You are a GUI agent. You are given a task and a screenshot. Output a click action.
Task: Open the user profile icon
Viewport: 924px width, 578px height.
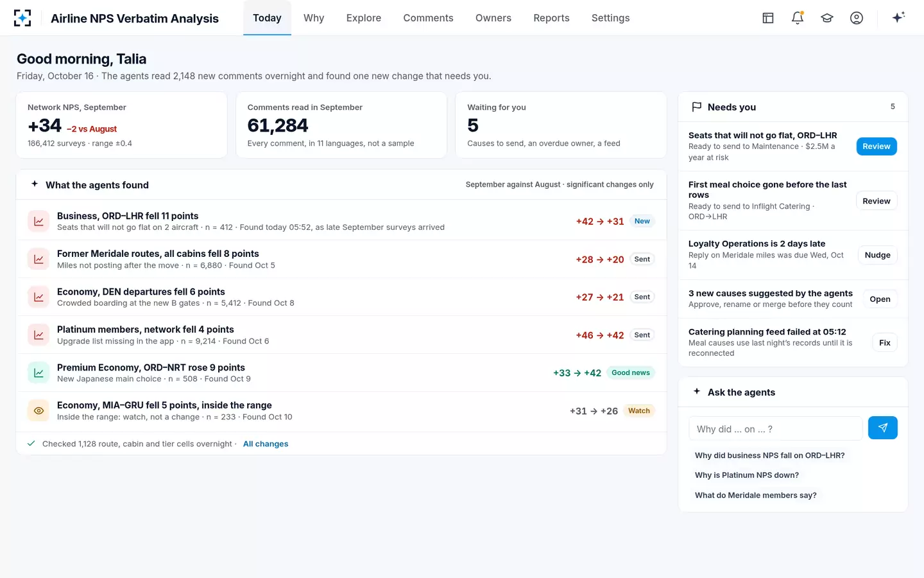857,18
